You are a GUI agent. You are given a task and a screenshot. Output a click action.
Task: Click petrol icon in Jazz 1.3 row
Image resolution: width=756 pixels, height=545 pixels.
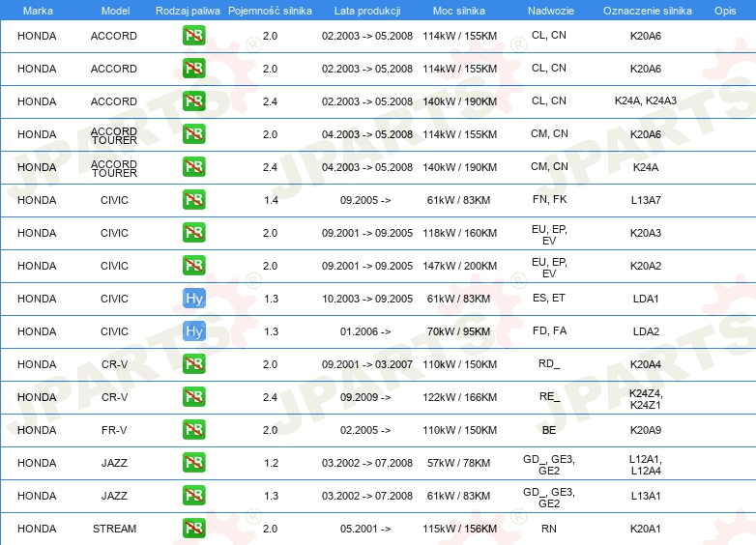pyautogui.click(x=193, y=496)
